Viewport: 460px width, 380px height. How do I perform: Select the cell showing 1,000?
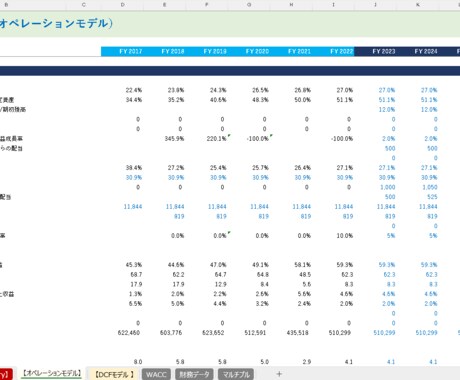[388, 187]
